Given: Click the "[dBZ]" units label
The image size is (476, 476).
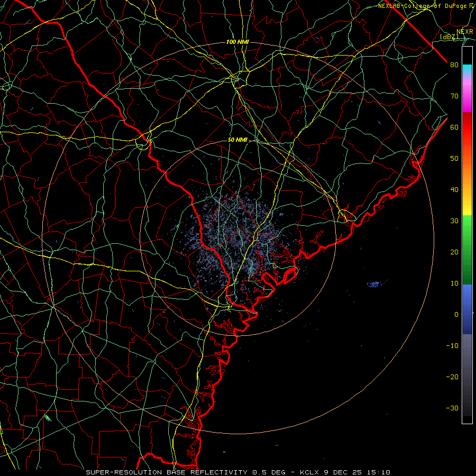Looking at the screenshot, I should [x=449, y=36].
